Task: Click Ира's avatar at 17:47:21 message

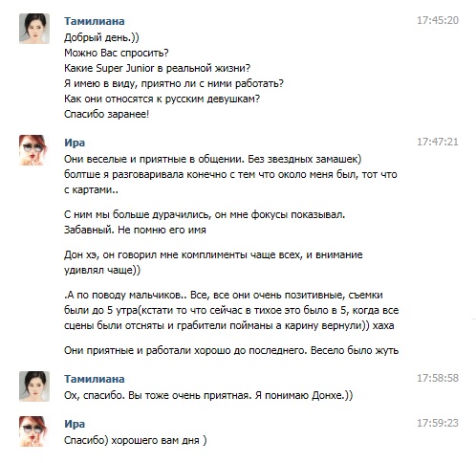Action: click(x=34, y=150)
